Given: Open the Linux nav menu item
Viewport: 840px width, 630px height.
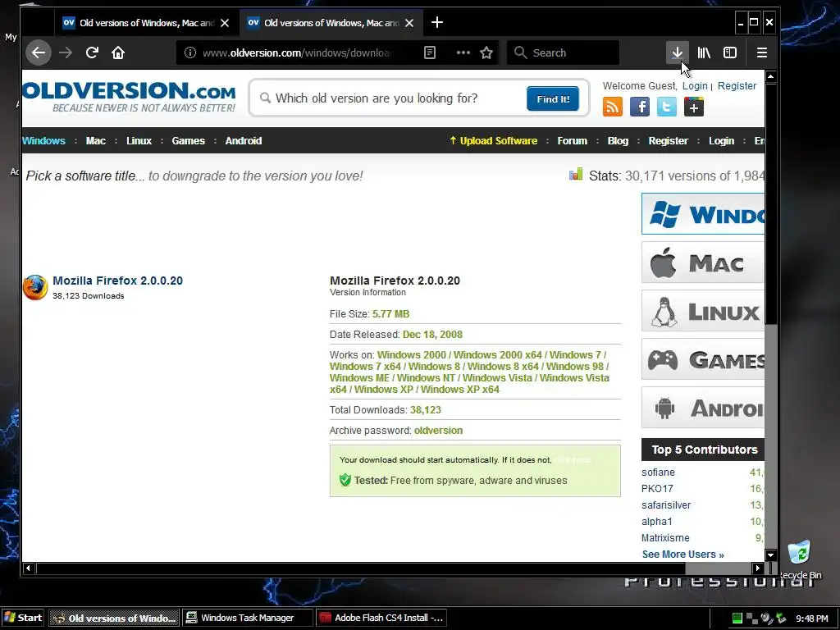Looking at the screenshot, I should tap(139, 141).
